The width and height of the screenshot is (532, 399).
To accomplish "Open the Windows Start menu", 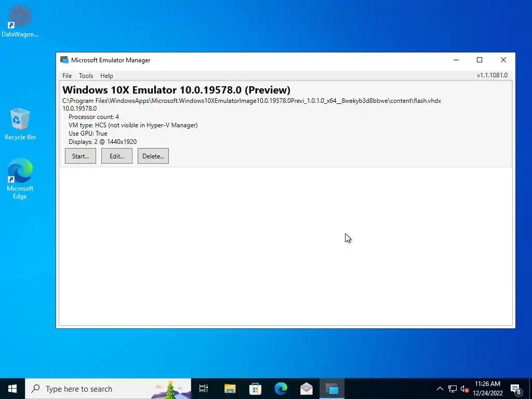I will click(x=12, y=389).
